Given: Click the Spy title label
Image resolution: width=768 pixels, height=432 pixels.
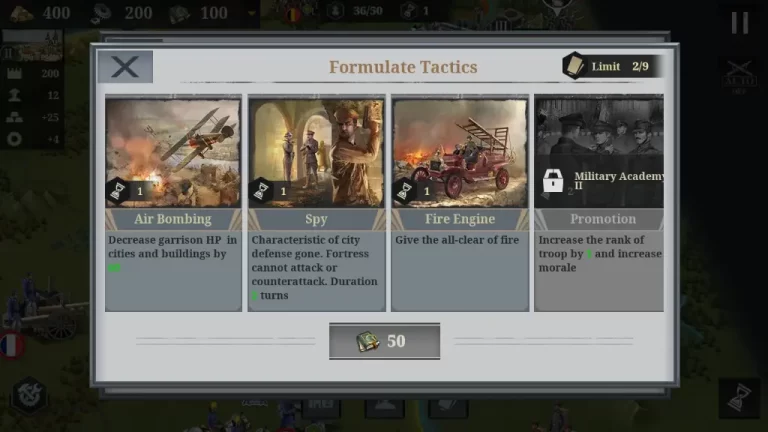Looking at the screenshot, I should [x=316, y=219].
